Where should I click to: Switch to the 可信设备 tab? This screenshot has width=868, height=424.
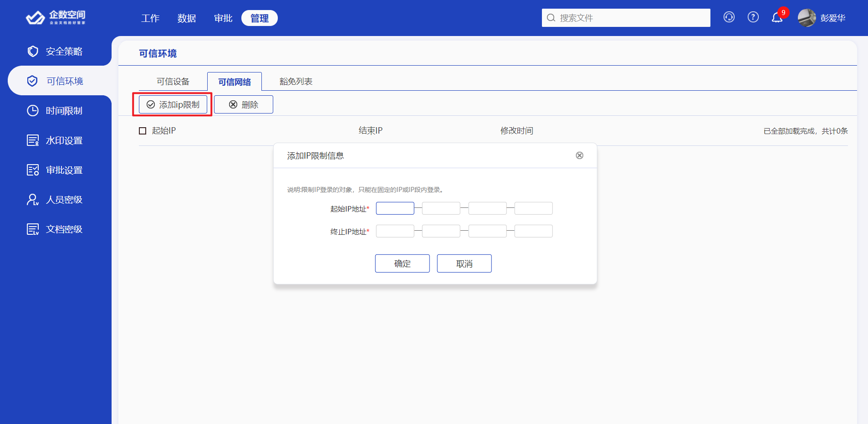pyautogui.click(x=173, y=81)
